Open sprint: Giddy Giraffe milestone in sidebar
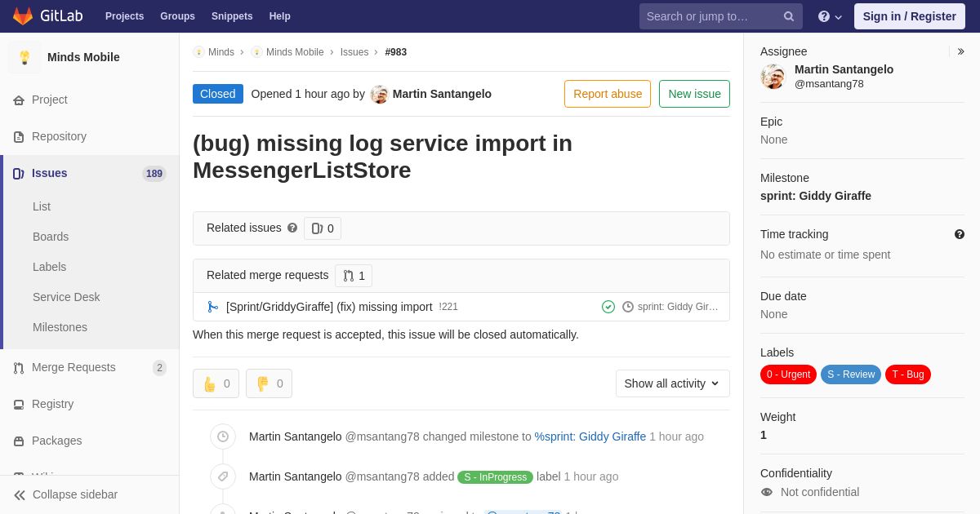The width and height of the screenshot is (980, 514). [816, 196]
